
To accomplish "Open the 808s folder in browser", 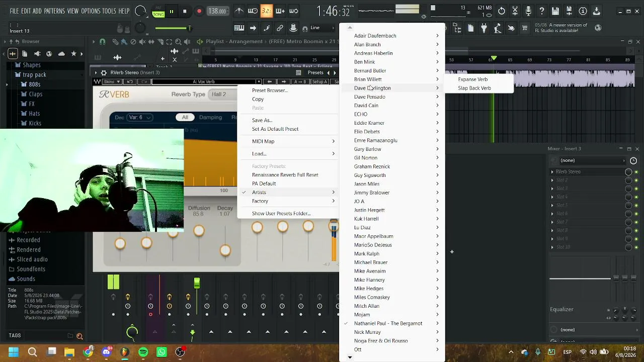I will [35, 84].
